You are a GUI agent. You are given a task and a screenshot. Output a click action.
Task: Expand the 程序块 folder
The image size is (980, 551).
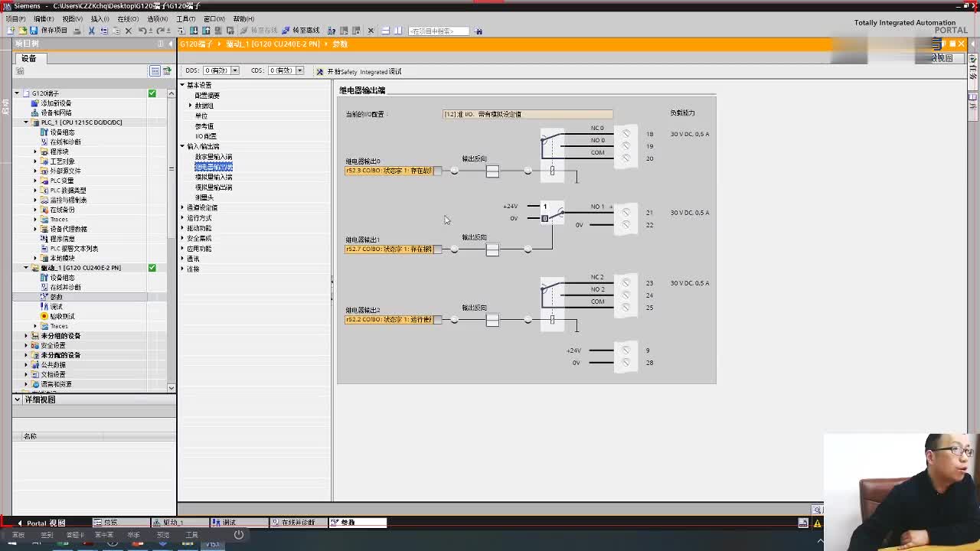[35, 152]
